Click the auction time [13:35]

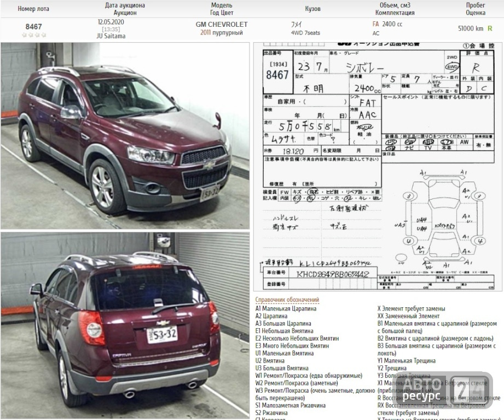coord(111,29)
